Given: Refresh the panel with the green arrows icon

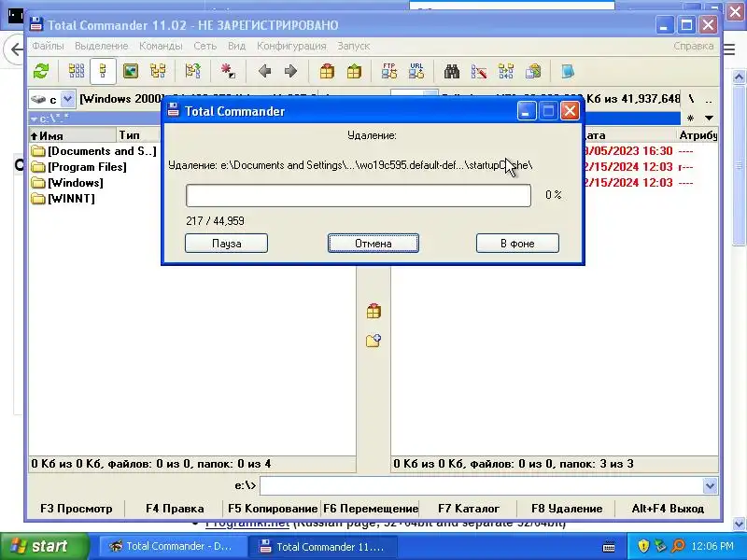Looking at the screenshot, I should 41,72.
